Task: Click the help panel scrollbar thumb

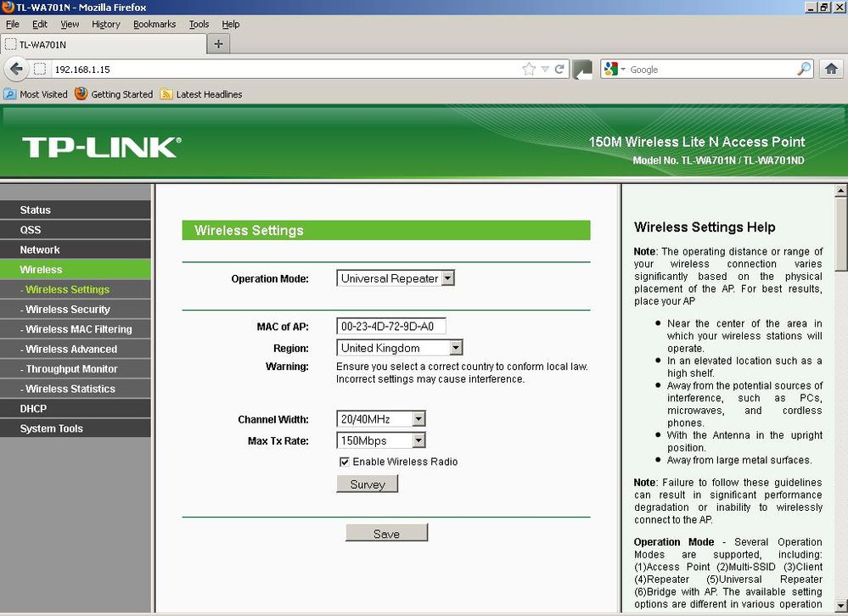Action: (x=841, y=234)
